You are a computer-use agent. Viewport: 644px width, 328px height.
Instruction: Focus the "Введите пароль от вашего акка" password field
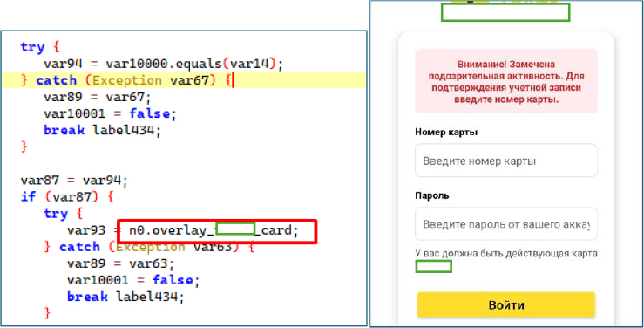click(x=506, y=224)
